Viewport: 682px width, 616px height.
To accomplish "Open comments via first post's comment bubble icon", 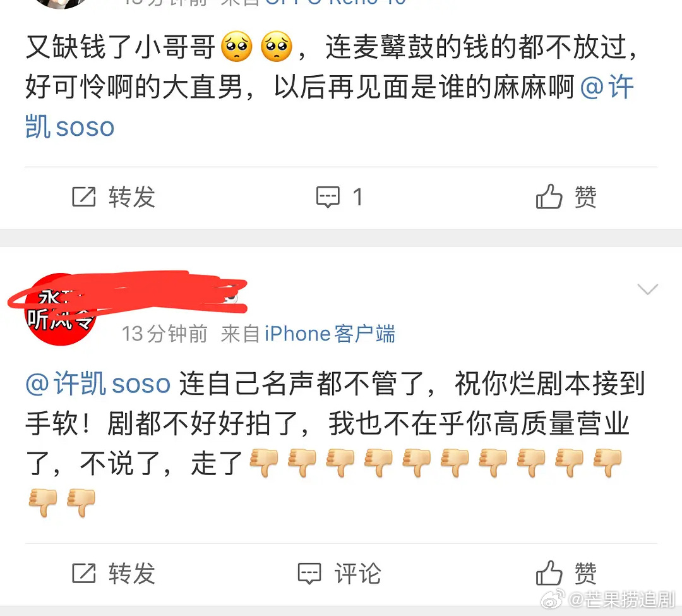I will (328, 197).
